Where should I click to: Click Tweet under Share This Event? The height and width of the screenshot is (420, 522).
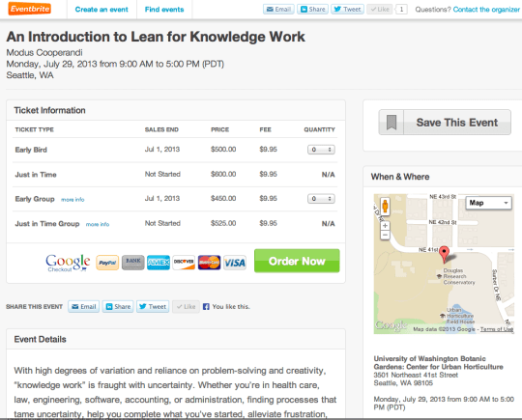click(153, 307)
